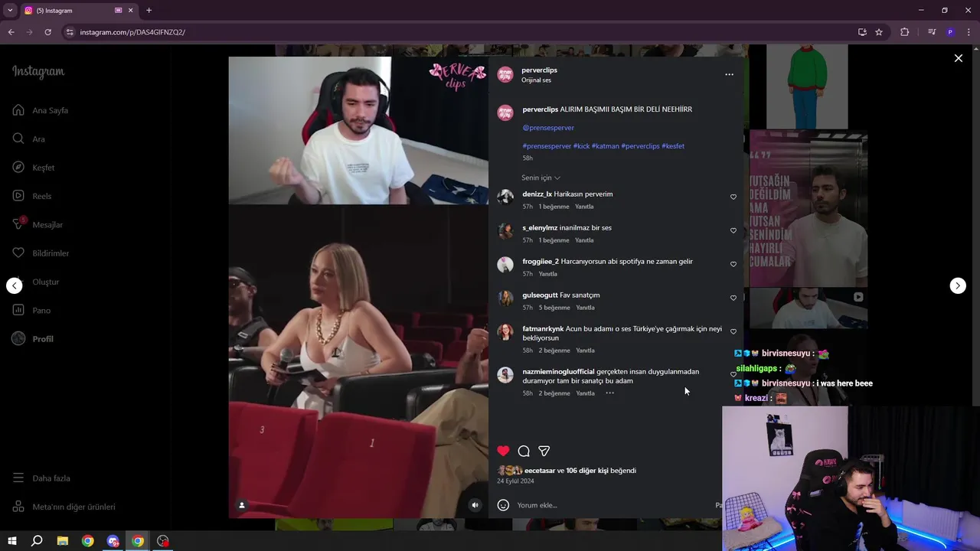Viewport: 980px width, 551px height.
Task: Click the address bar URL
Action: pos(132,32)
